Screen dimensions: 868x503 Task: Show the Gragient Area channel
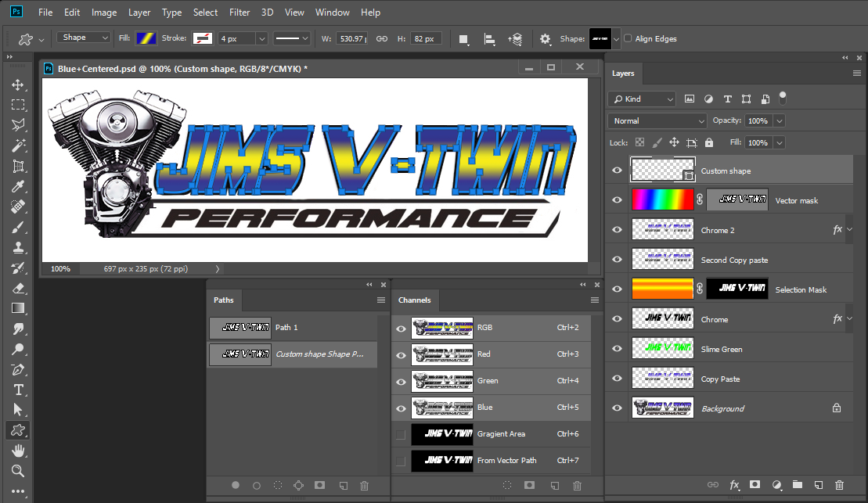pyautogui.click(x=400, y=433)
